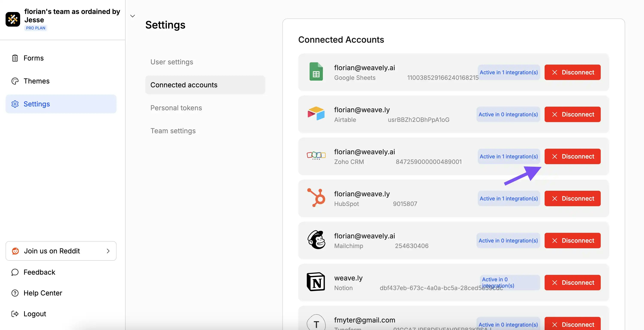The width and height of the screenshot is (644, 330).
Task: Click Active in 1 integration(s) for HubSpot
Action: pos(509,198)
